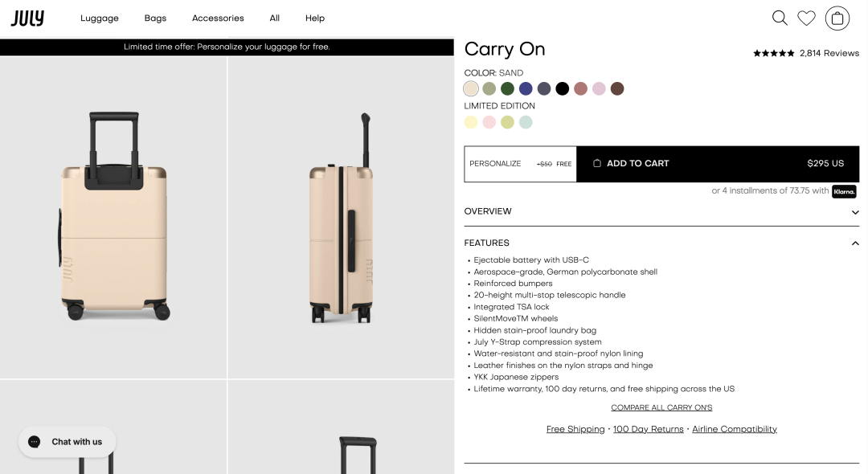Open the wishlist heart icon
This screenshot has height=474, width=868.
click(x=806, y=18)
